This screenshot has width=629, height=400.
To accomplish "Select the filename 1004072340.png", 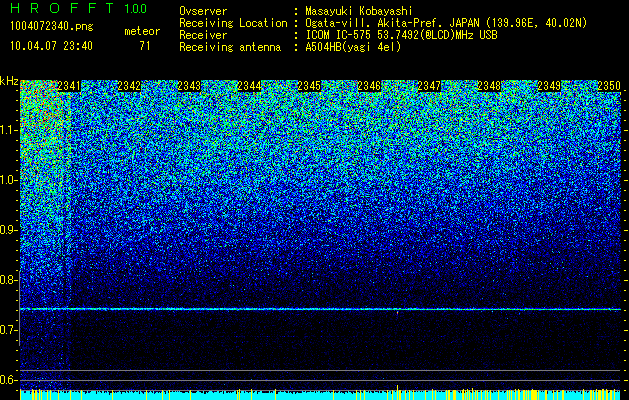I will [52, 27].
